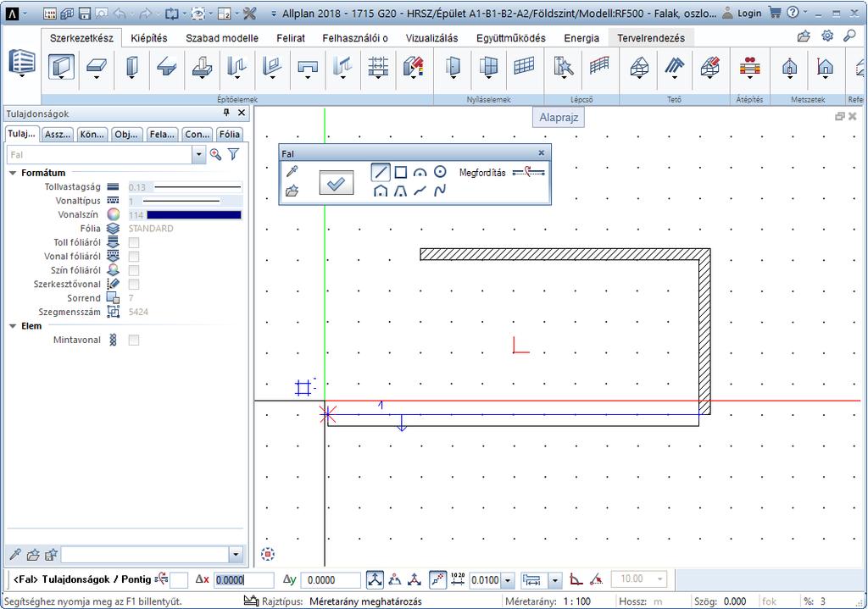Click the Slab tool icon
The image size is (868, 609).
tap(97, 66)
